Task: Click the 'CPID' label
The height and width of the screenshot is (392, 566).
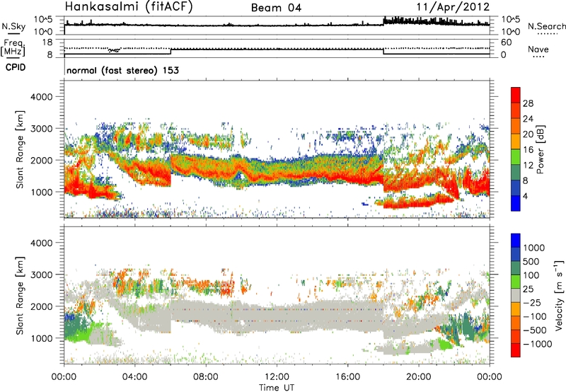Action: click(x=16, y=67)
